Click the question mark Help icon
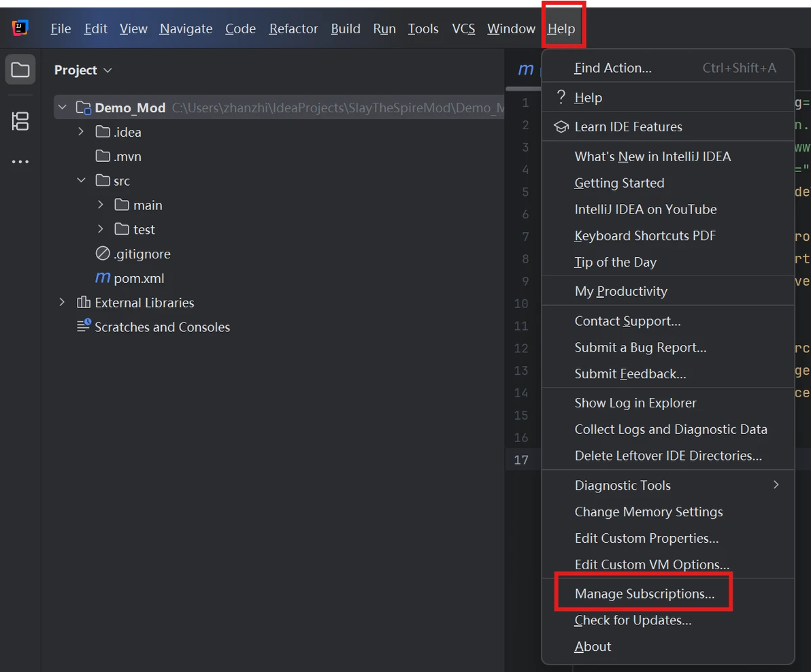The width and height of the screenshot is (811, 672). coord(561,97)
